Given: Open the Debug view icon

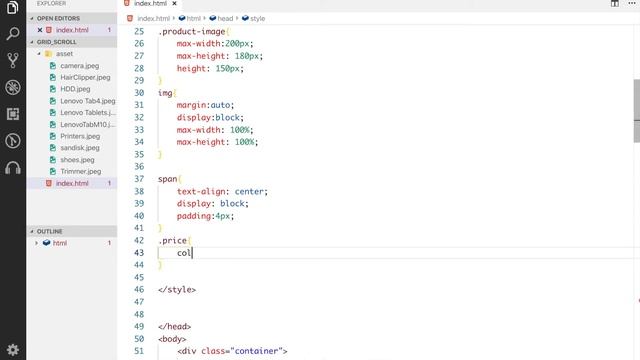Looking at the screenshot, I should tap(13, 87).
